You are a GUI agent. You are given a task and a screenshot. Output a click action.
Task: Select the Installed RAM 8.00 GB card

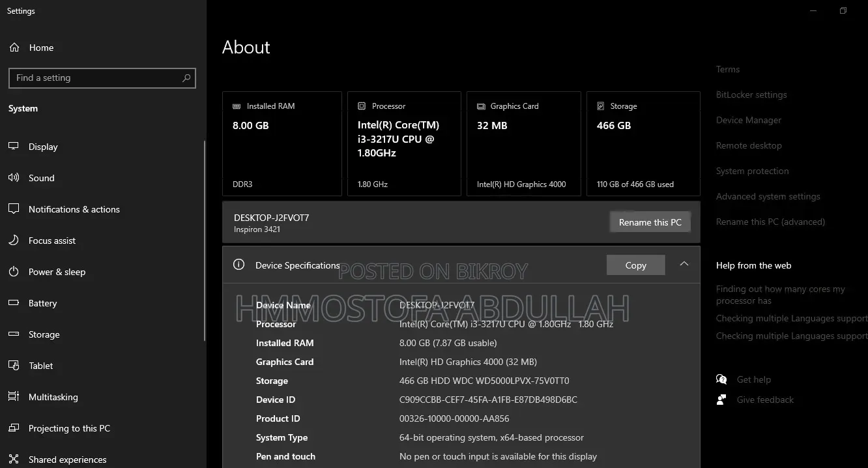tap(282, 143)
